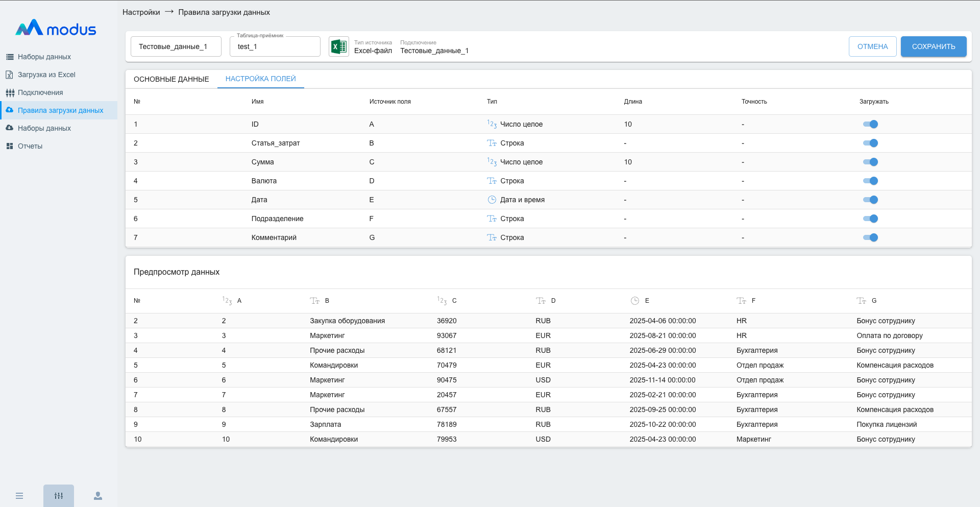Click the ОТМЕНА button
The height and width of the screenshot is (507, 980).
pos(872,46)
